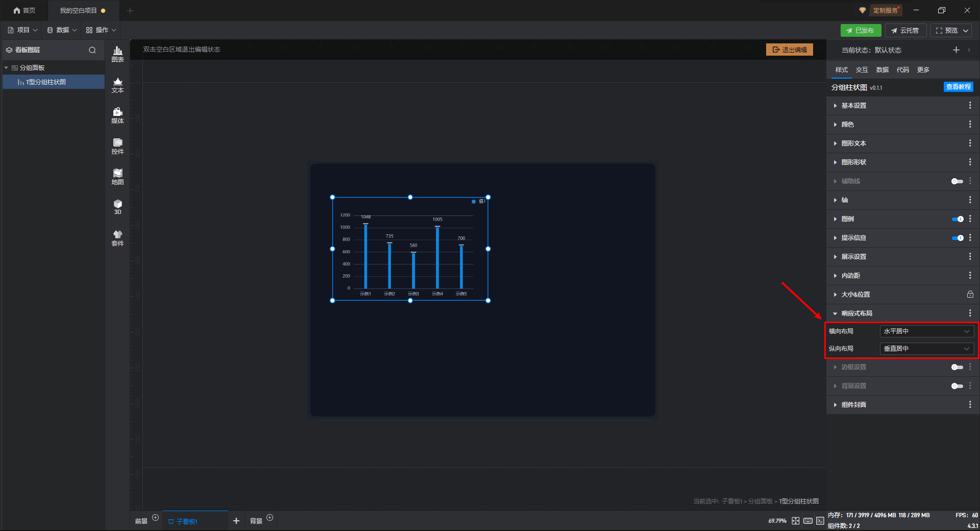Click the search icon in 看板图层 panel
This screenshot has width=980, height=531.
(92, 50)
